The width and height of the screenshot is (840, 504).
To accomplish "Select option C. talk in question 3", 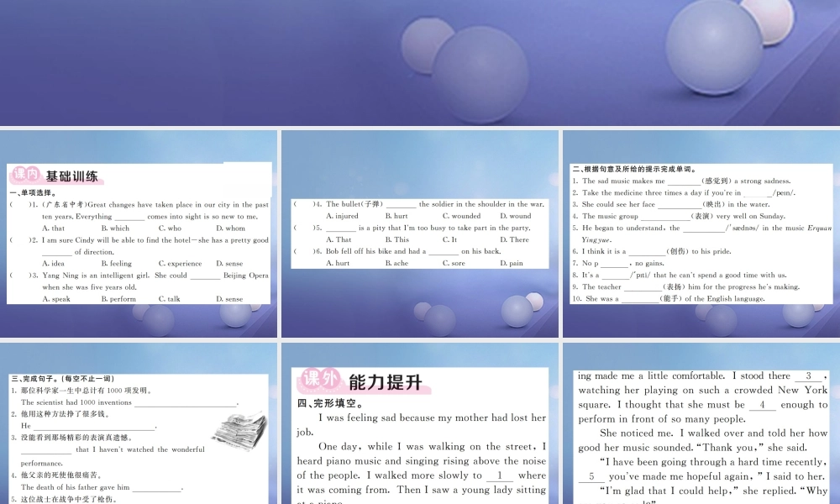I will [170, 299].
